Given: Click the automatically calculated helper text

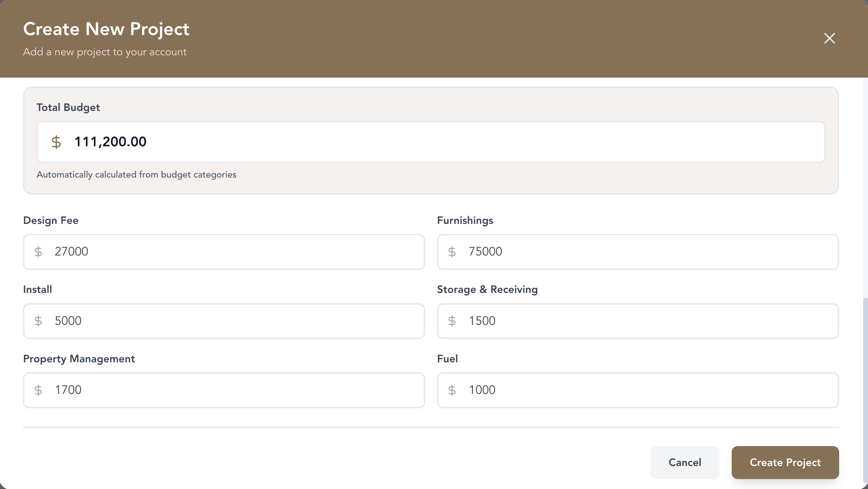Looking at the screenshot, I should click(x=136, y=174).
